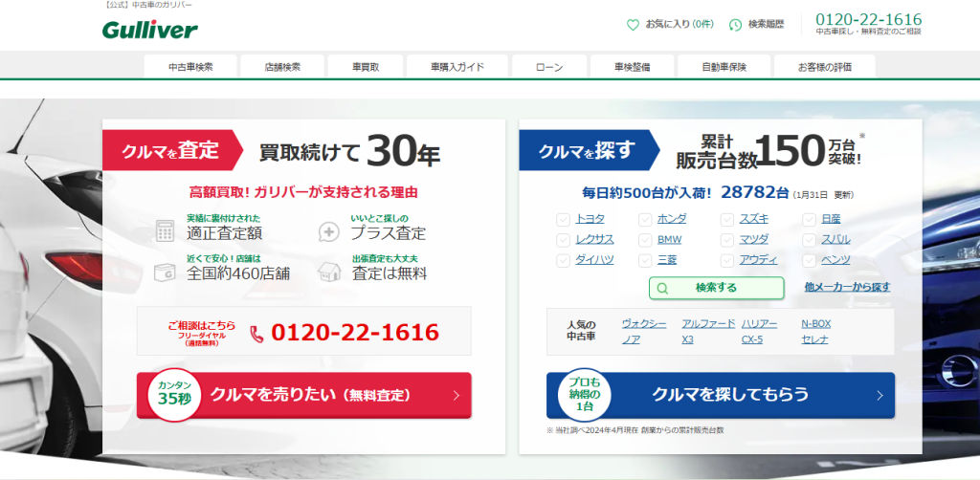
Task: Open お気に入り (0件) link
Action: point(679,24)
